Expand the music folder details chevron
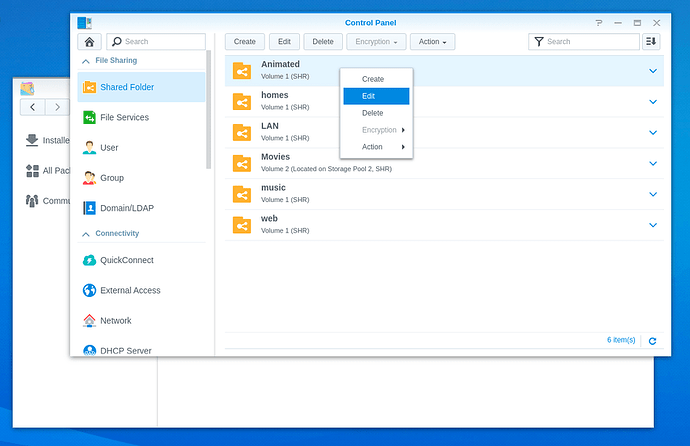This screenshot has width=690, height=446. coord(653,194)
